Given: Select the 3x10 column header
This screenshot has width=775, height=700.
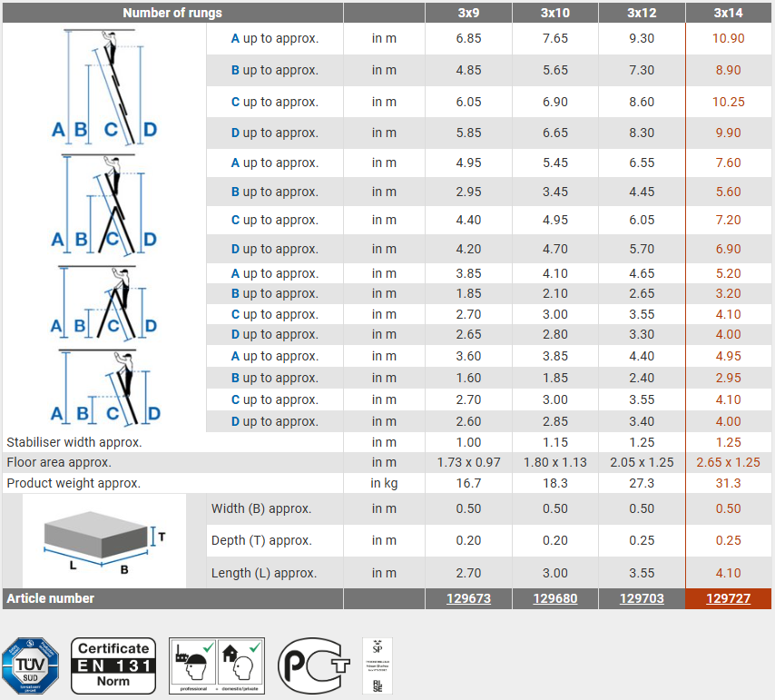Looking at the screenshot, I should pyautogui.click(x=554, y=13).
